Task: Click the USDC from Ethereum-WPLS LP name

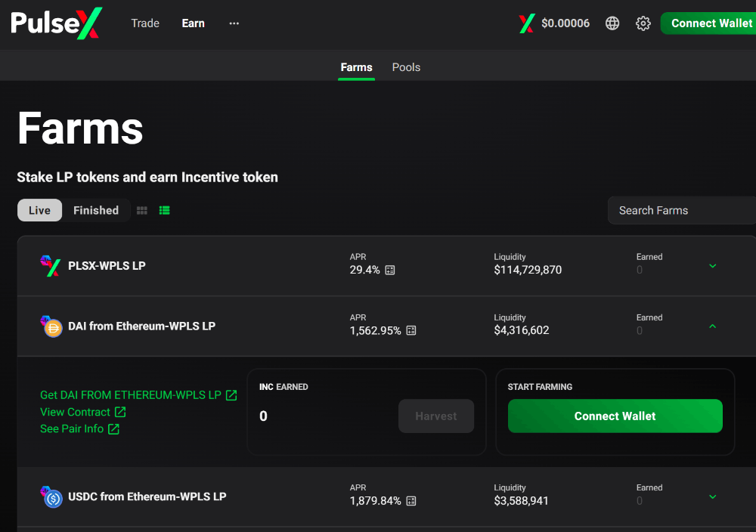Action: (147, 496)
